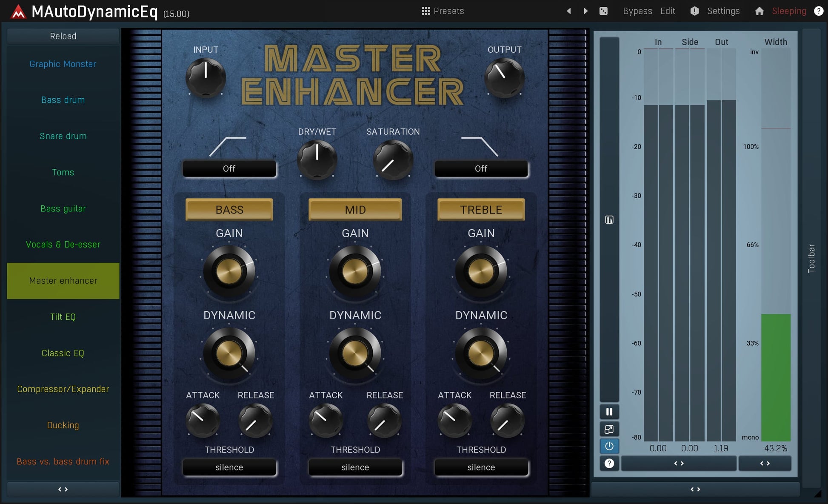Open the Settings menu
Screen dimensions: 828x504
723,11
